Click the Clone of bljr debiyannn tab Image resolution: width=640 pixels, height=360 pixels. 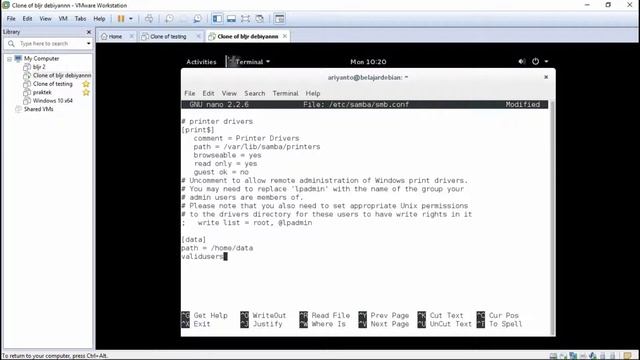[248, 36]
